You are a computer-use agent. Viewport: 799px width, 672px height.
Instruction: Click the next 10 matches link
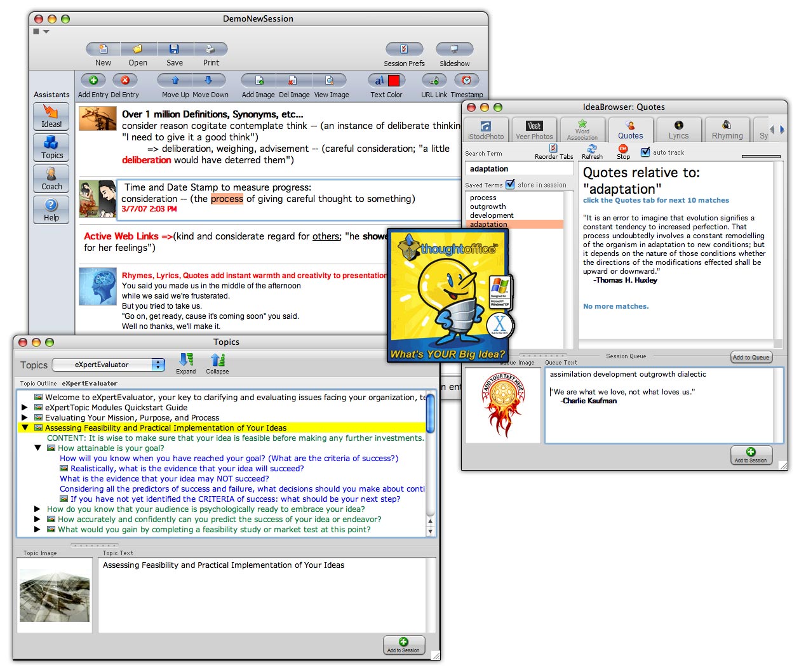coord(656,200)
